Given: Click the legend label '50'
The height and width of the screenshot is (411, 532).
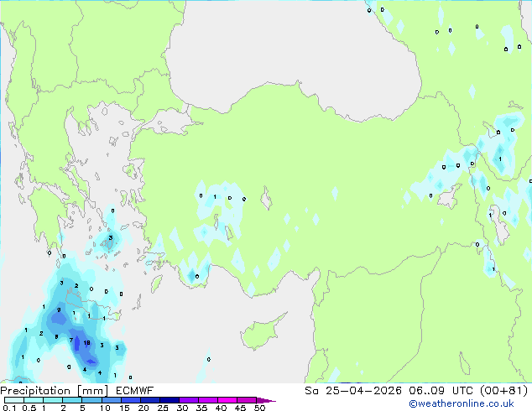Looking at the screenshot, I should click(260, 408).
